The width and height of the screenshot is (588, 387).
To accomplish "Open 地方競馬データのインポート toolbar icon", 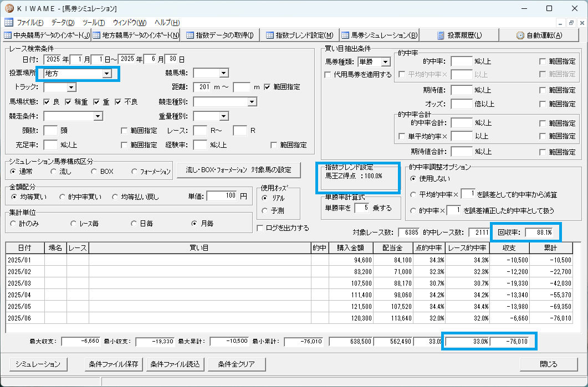I will coord(97,35).
